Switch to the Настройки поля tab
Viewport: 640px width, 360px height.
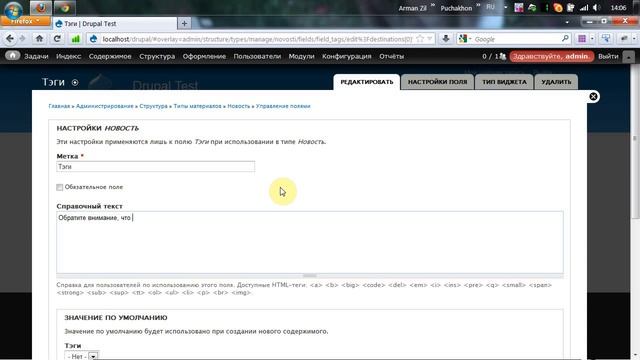coord(437,82)
